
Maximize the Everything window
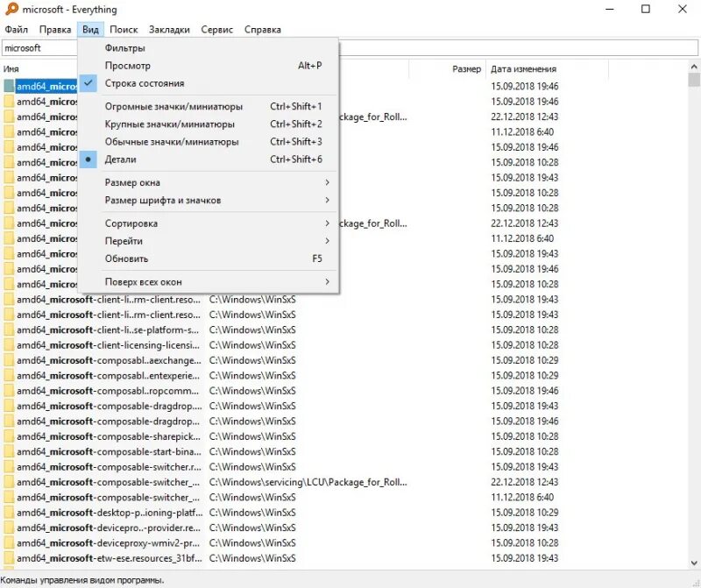646,9
